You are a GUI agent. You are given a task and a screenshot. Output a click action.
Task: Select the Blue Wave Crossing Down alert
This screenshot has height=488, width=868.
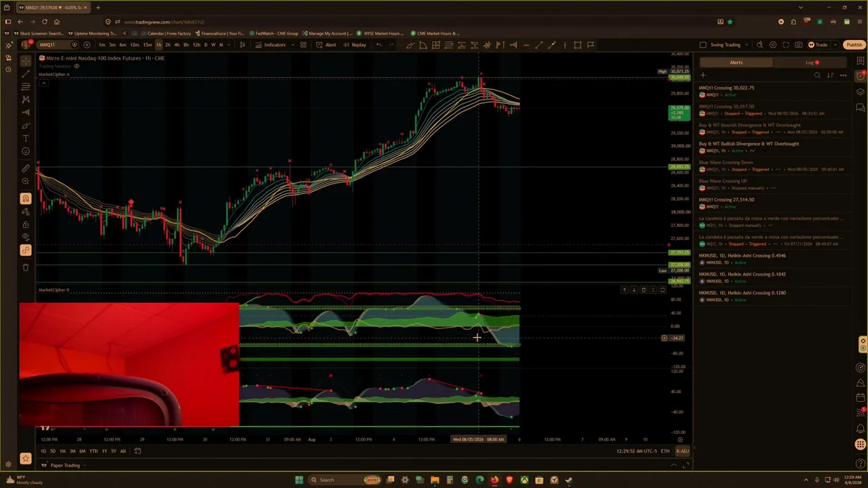[x=773, y=165]
